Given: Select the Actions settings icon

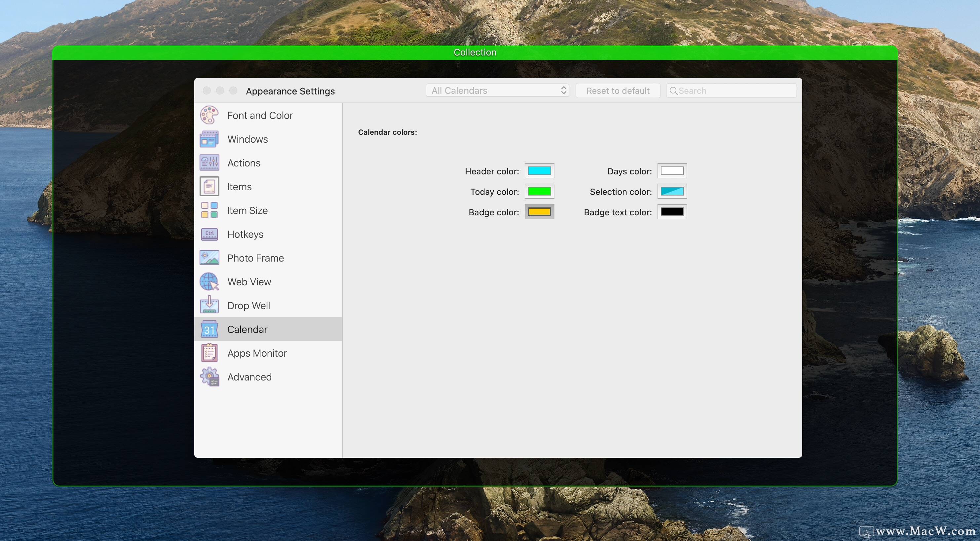Looking at the screenshot, I should pyautogui.click(x=210, y=162).
